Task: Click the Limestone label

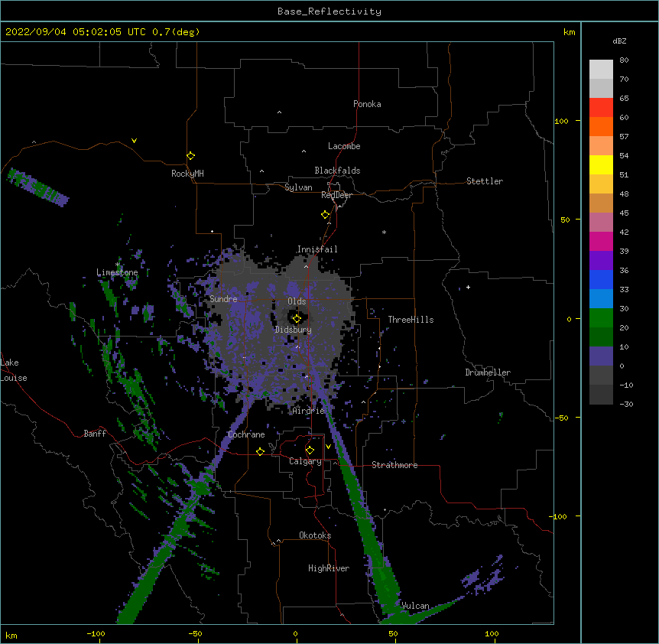Action: coord(117,272)
